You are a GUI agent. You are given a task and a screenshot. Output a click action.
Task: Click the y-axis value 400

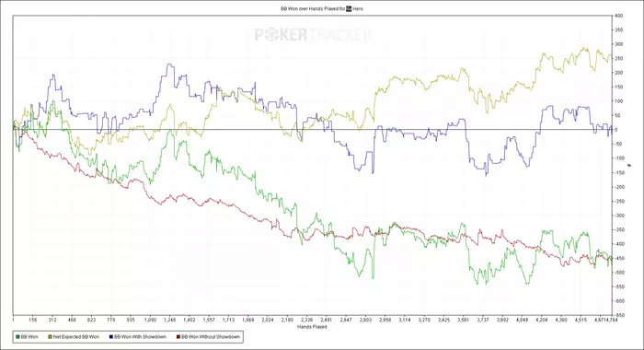(619, 16)
